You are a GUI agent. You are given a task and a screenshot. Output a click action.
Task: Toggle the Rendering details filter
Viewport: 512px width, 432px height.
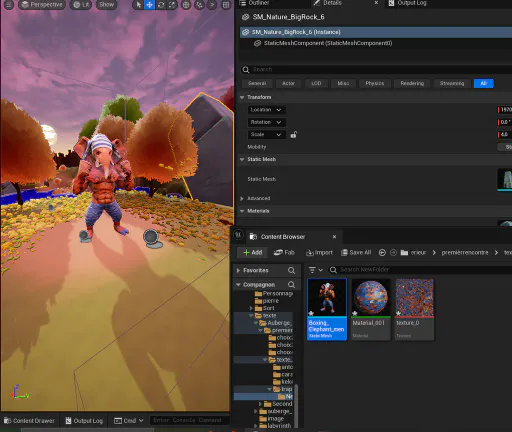412,83
